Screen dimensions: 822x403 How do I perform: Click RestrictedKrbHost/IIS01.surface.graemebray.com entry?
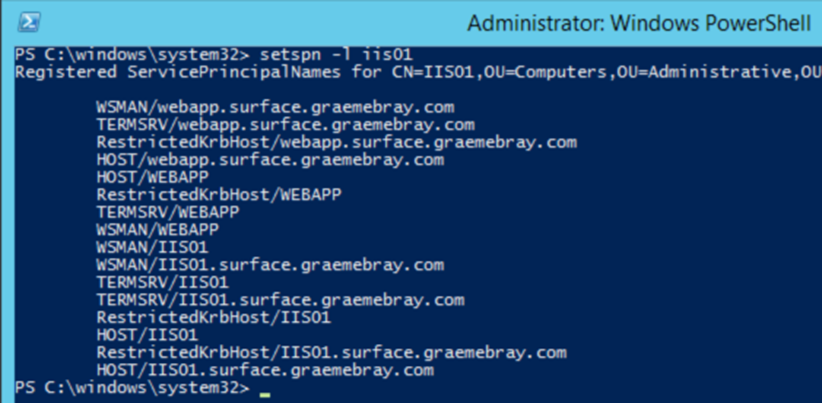click(x=331, y=353)
